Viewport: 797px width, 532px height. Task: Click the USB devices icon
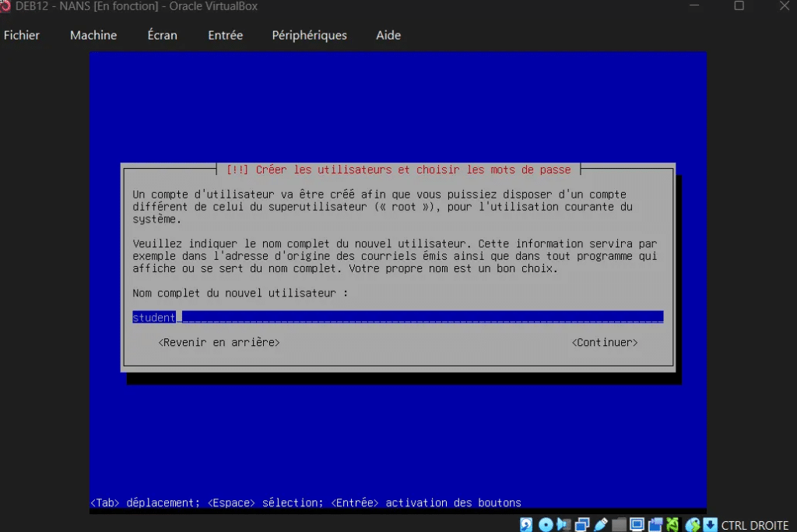(x=600, y=525)
